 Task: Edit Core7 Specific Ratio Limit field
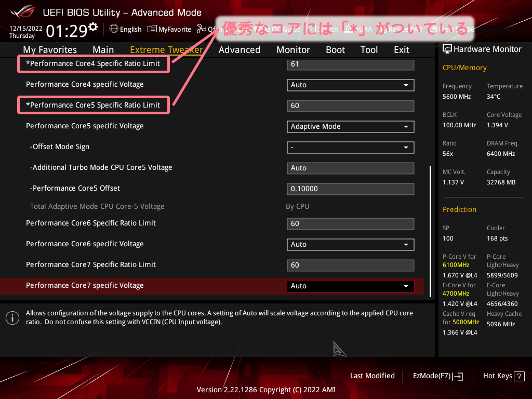pyautogui.click(x=351, y=265)
